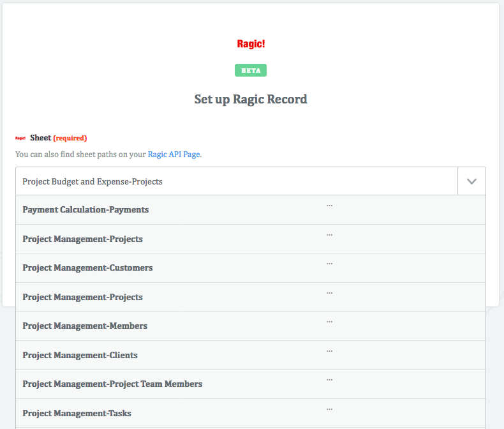Click the green BETA badge
Image resolution: width=504 pixels, height=429 pixels.
[251, 70]
